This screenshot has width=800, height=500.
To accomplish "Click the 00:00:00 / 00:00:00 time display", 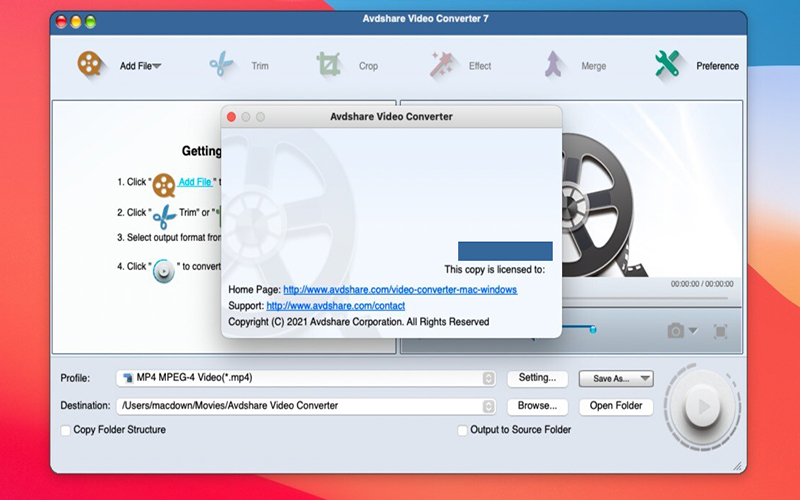I will tap(702, 284).
